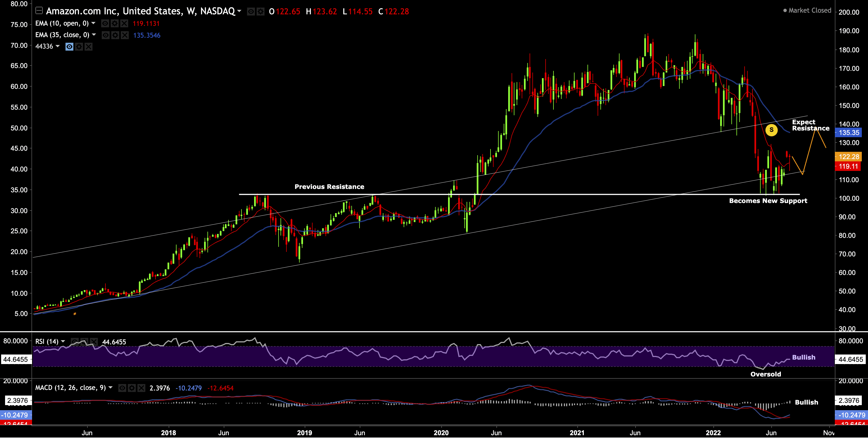Open MACD indicator settings gear
The height and width of the screenshot is (438, 868).
click(x=132, y=388)
